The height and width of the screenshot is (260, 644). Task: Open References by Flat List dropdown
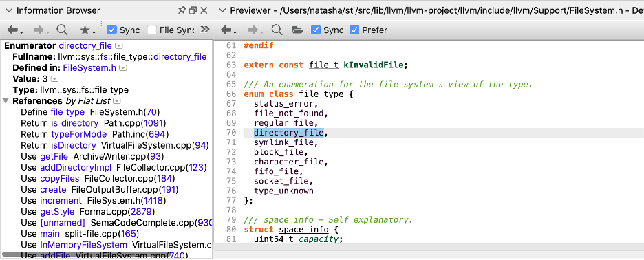[x=117, y=101]
